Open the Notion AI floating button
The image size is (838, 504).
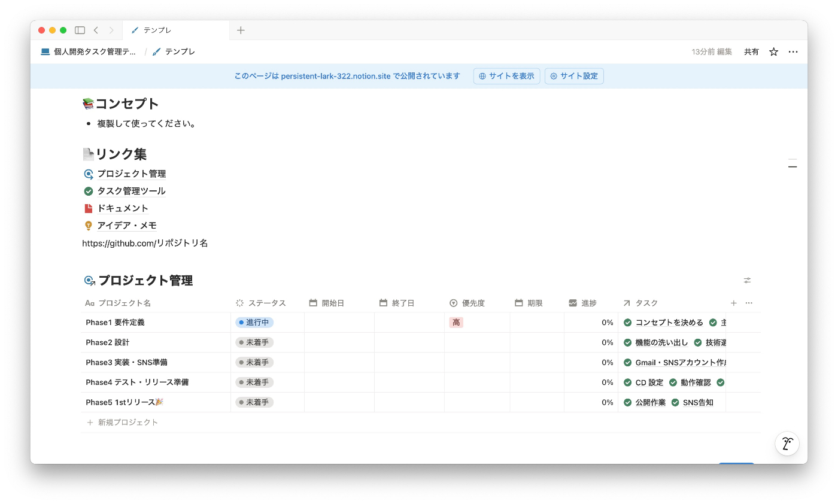click(x=787, y=444)
